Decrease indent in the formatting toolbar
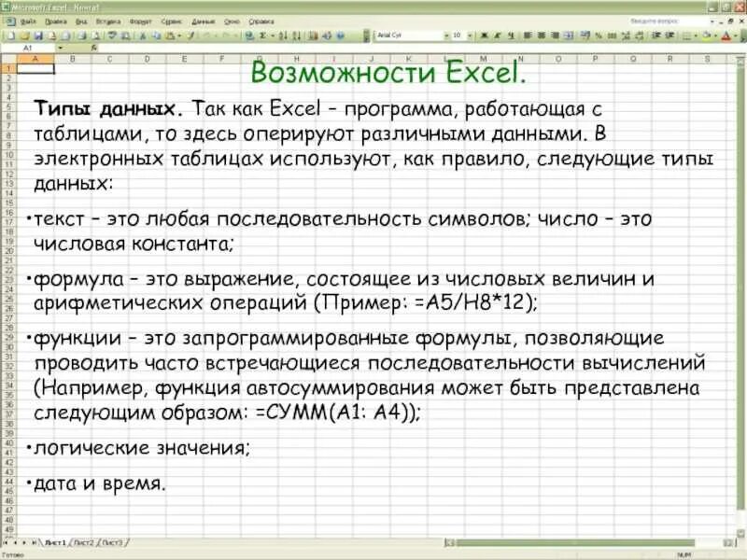Viewport: 747px width, 560px height. [656, 35]
